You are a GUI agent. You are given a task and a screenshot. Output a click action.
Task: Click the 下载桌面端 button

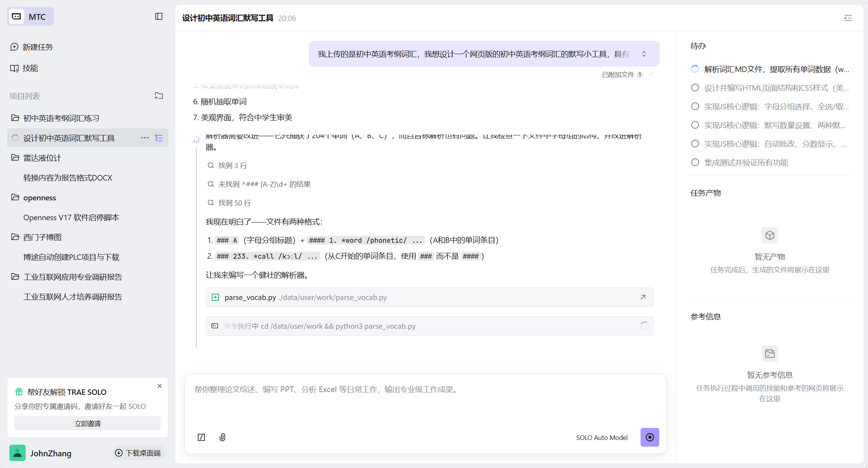pos(139,453)
